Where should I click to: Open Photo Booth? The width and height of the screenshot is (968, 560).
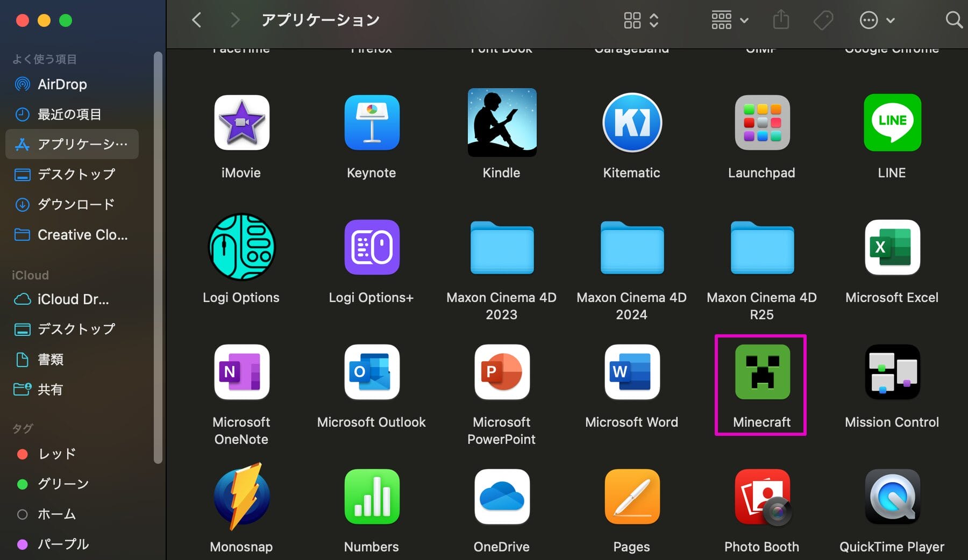tap(761, 497)
